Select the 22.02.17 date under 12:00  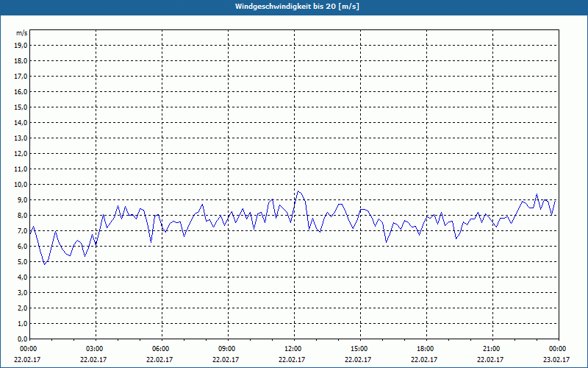pyautogui.click(x=292, y=359)
